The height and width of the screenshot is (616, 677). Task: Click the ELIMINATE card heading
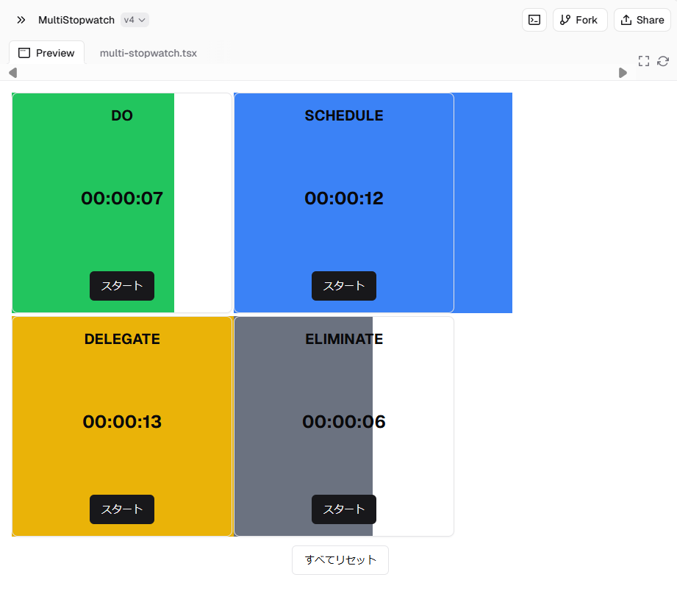pyautogui.click(x=344, y=340)
